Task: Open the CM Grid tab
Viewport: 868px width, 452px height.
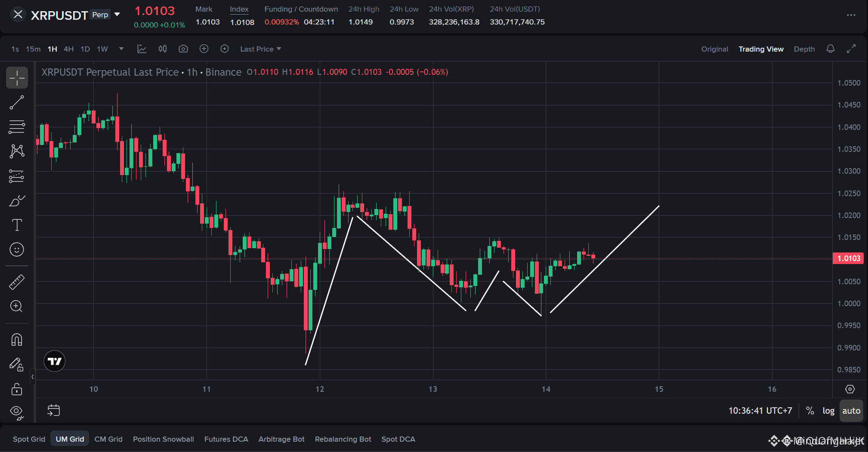Action: coord(108,439)
